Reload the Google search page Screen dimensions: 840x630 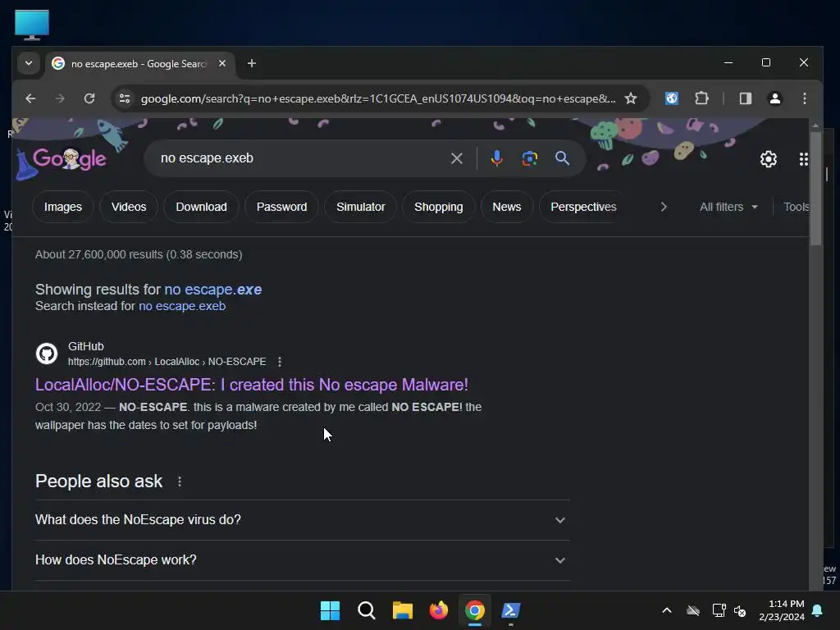89,98
